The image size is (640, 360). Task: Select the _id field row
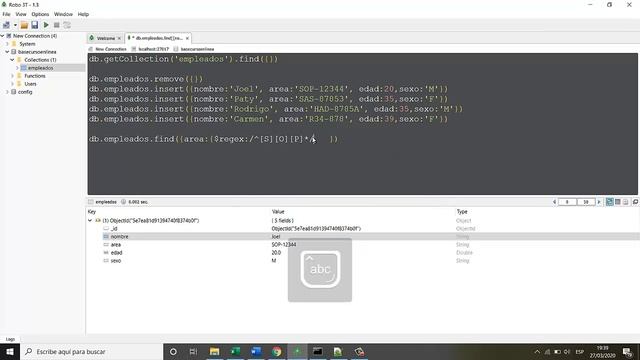(x=363, y=229)
